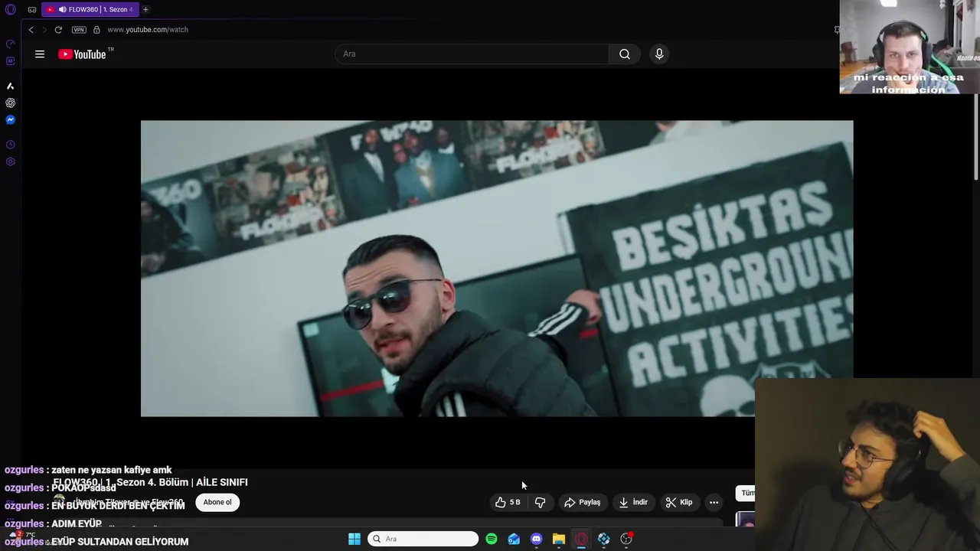Open the Windows Start menu

tap(354, 539)
